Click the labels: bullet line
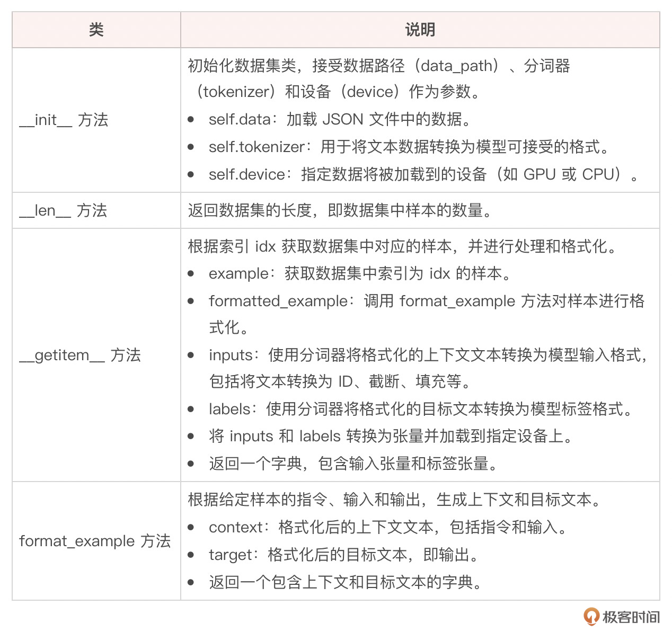 [x=421, y=409]
